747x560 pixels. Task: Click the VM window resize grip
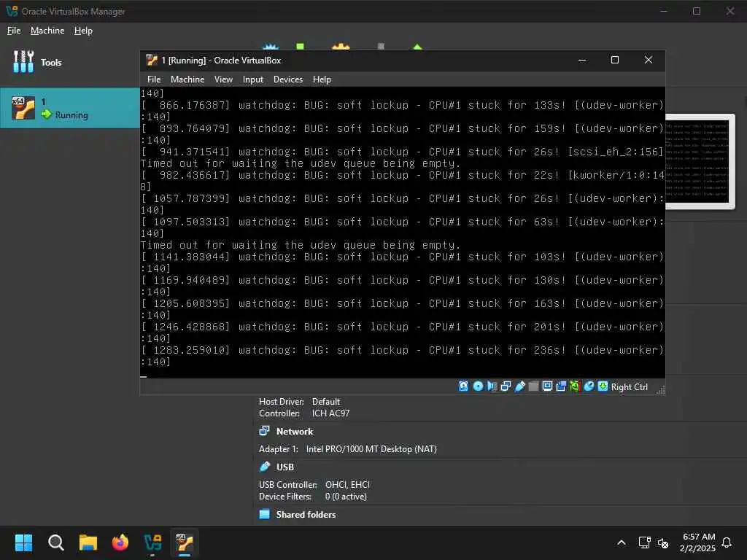coord(660,390)
